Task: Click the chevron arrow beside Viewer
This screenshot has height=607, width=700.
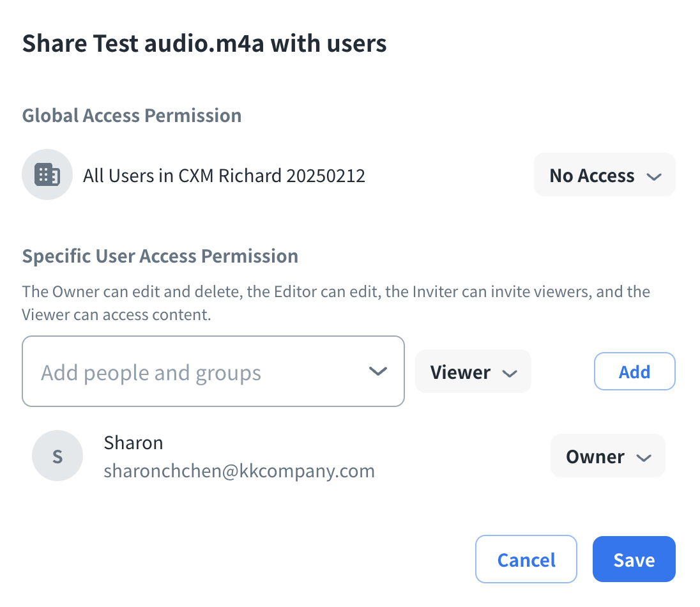Action: pos(509,373)
